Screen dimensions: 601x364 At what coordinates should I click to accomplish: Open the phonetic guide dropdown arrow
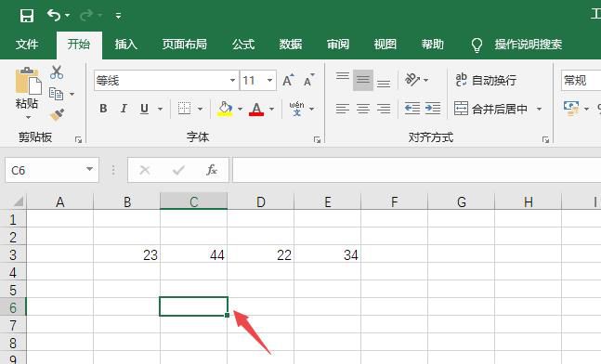[x=311, y=110]
